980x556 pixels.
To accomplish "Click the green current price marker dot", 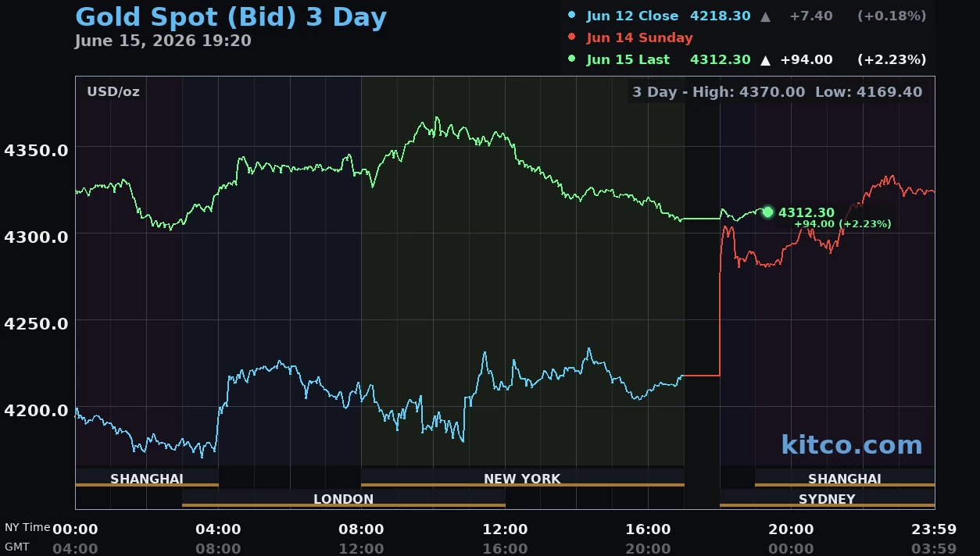I will click(x=767, y=212).
